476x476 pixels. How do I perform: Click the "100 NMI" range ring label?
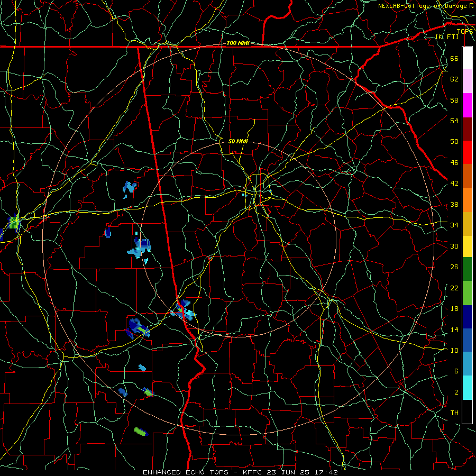coord(238,43)
